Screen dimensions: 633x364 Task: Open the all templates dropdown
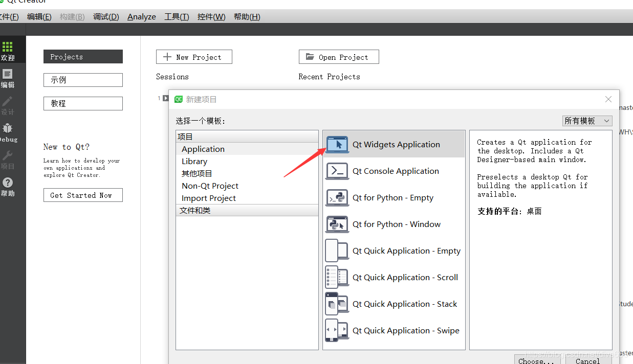(587, 121)
